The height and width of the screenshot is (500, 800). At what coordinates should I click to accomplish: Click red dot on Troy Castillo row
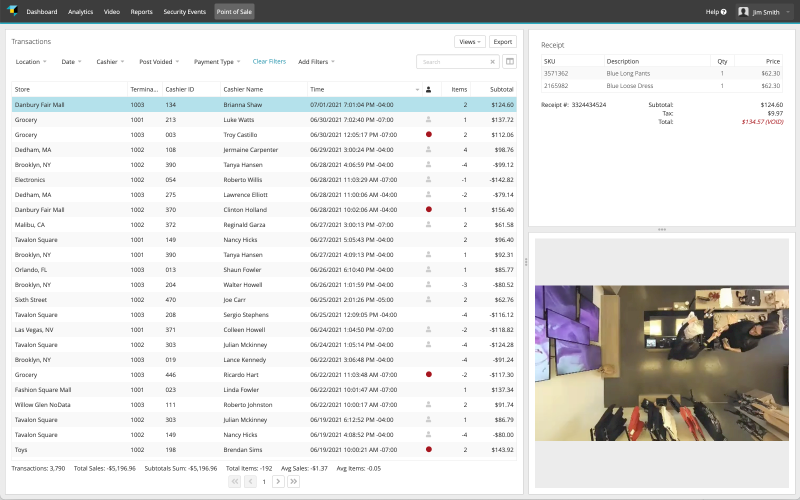tap(428, 134)
